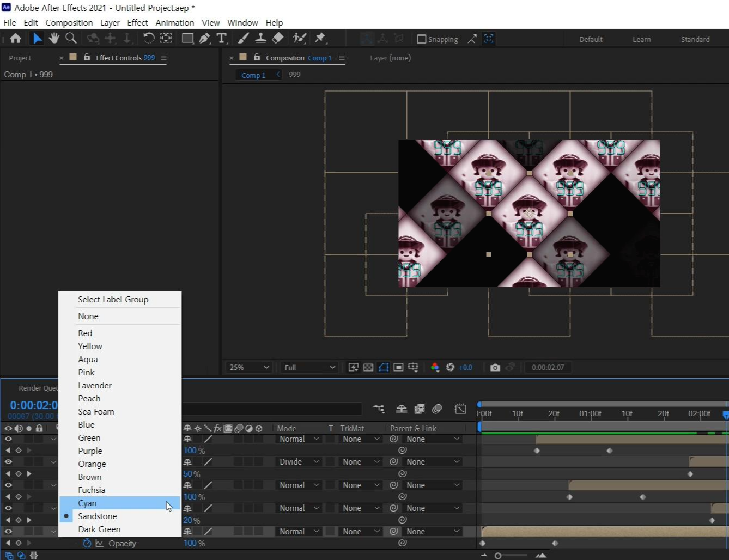Screen dimensions: 729x560
Task: Select the Brush tool
Action: [x=244, y=38]
